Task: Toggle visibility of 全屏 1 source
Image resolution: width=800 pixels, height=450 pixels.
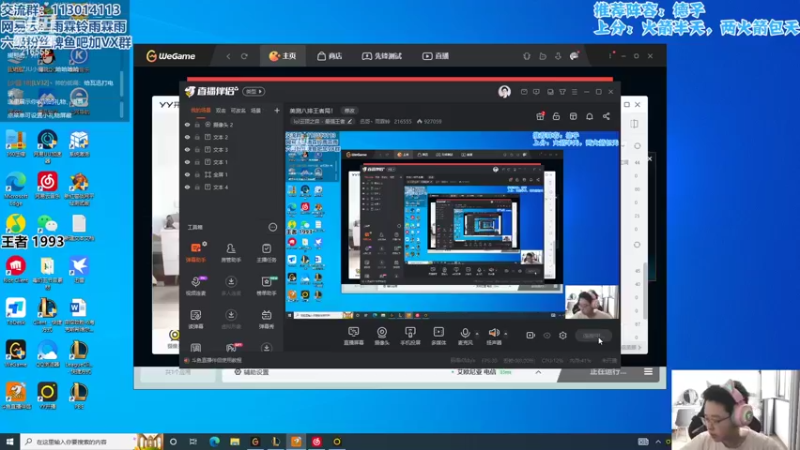Action: 187,174
